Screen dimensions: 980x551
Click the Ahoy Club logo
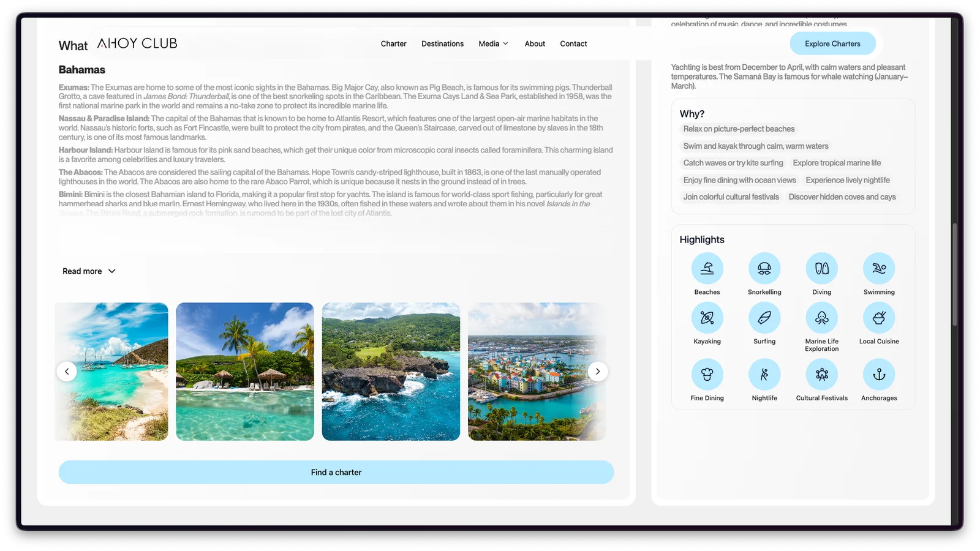click(x=137, y=43)
